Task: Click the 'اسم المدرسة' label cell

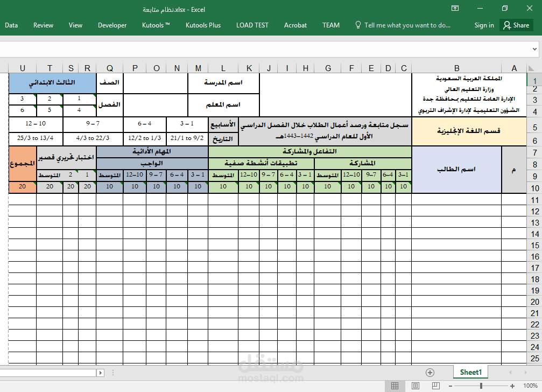Action: pos(223,82)
